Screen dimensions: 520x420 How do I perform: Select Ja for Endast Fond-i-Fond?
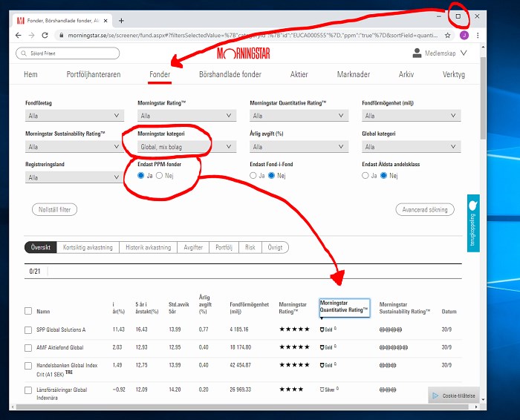(253, 176)
